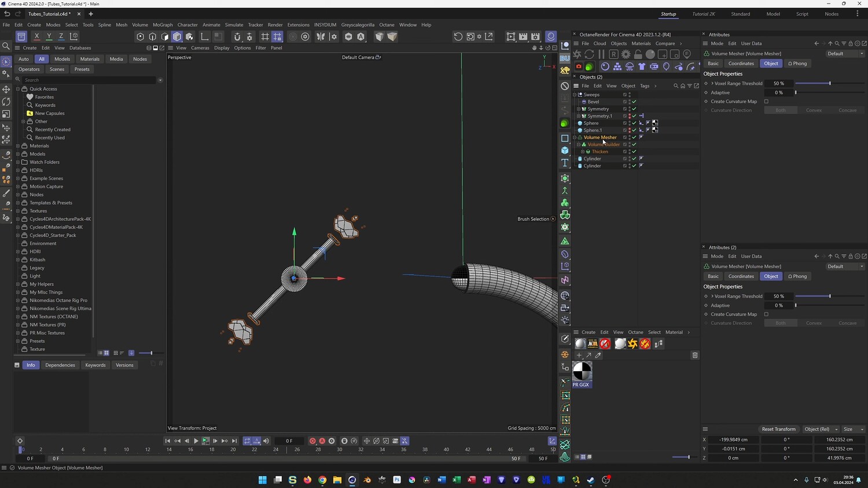Screen dimensions: 868x488
Task: Click search icon in Object Manager
Action: (x=676, y=86)
